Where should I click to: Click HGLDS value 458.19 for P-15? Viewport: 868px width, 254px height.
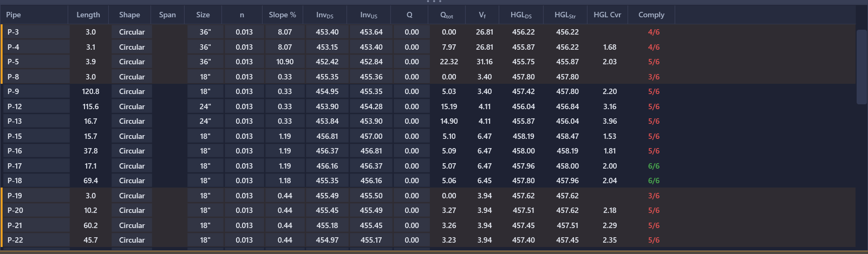click(523, 136)
